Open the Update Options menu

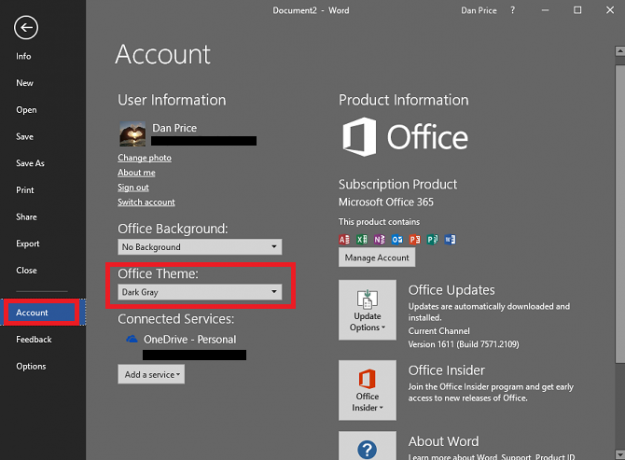(x=367, y=310)
